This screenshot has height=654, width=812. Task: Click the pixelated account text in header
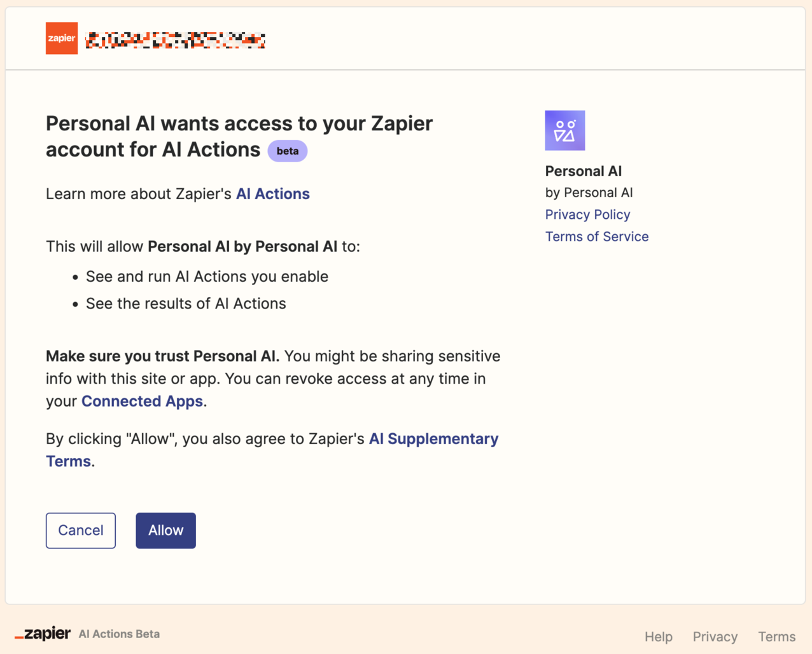[175, 40]
